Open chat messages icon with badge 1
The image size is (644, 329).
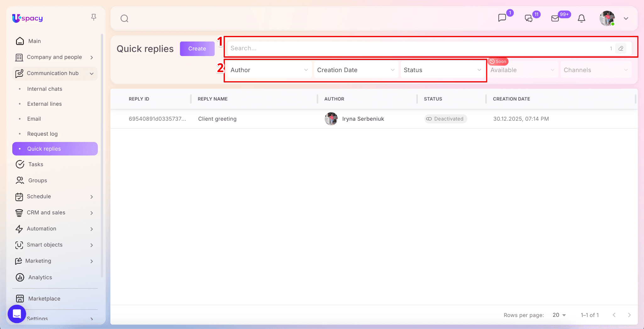click(x=502, y=18)
